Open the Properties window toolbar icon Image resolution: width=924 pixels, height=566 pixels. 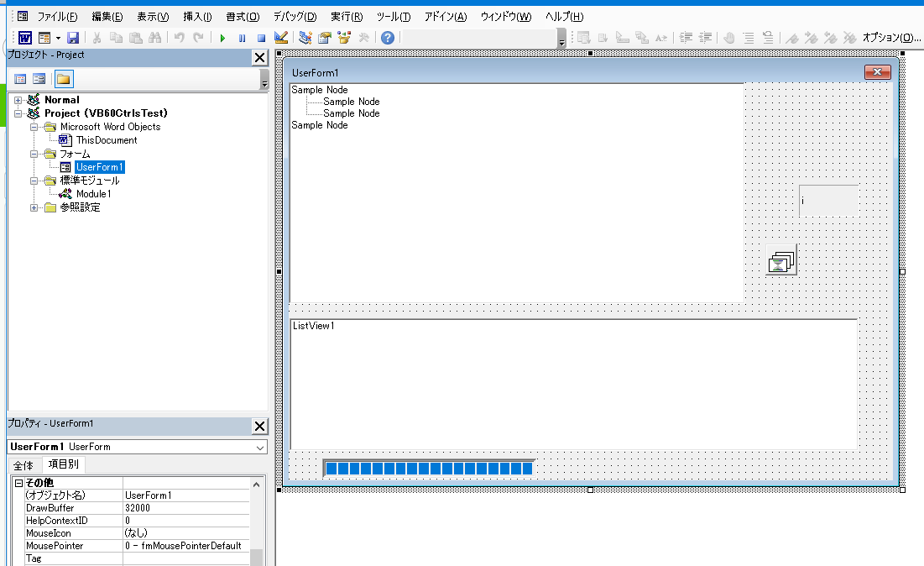[324, 38]
